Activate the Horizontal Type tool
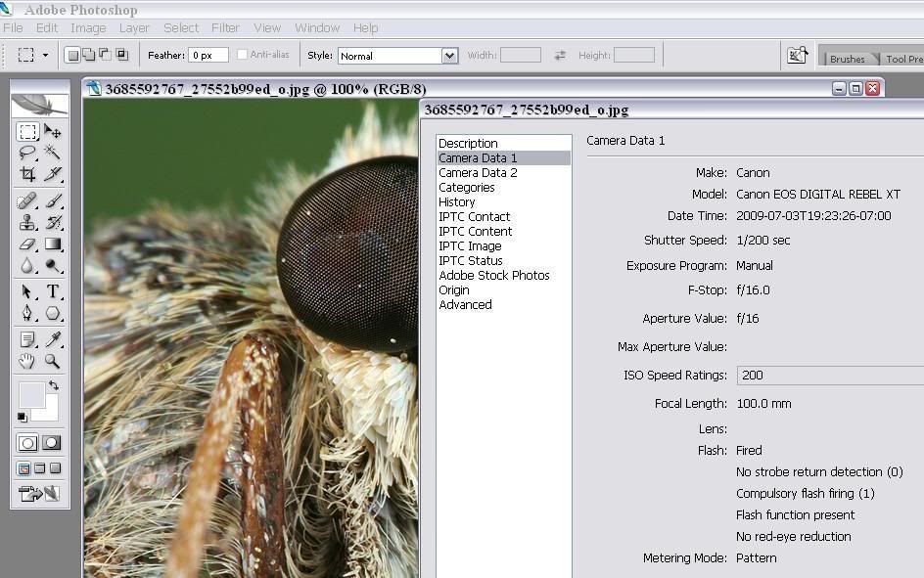924x578 pixels. pos(53,291)
